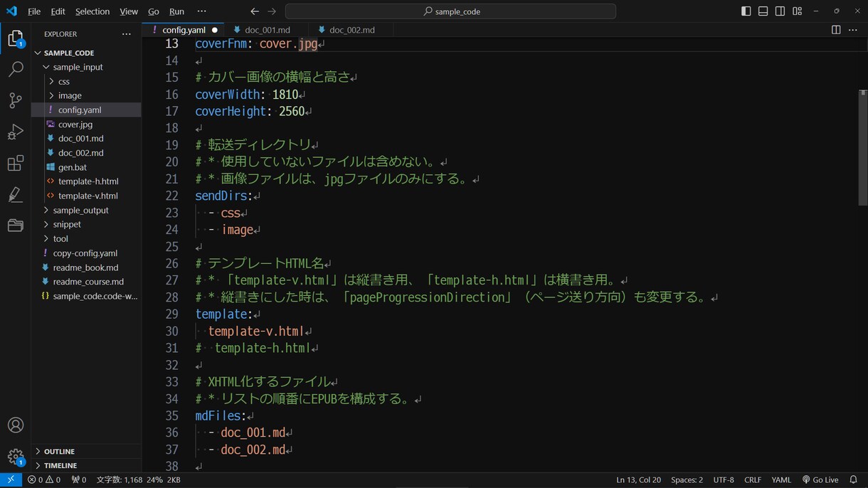Open the Selection menu
This screenshot has width=868, height=488.
click(x=92, y=11)
